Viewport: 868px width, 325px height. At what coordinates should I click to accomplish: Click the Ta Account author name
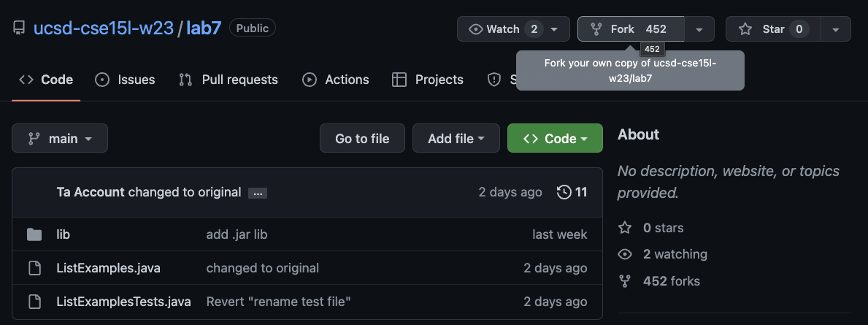91,192
